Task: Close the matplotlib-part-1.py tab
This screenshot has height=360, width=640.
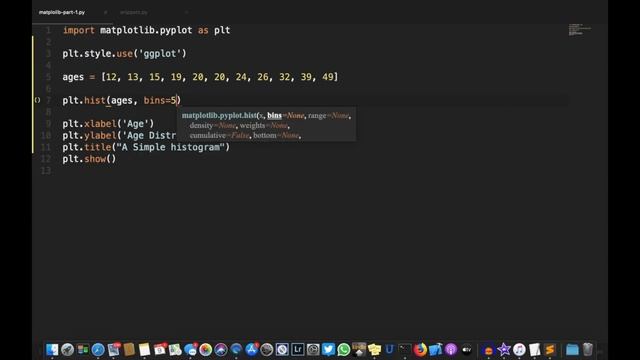Action: coord(105,13)
